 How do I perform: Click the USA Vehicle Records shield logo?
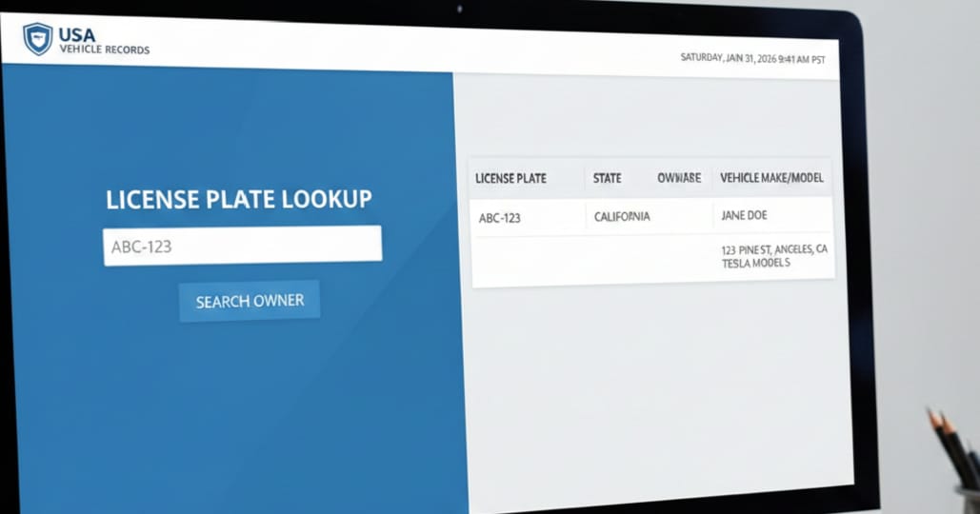coord(37,39)
